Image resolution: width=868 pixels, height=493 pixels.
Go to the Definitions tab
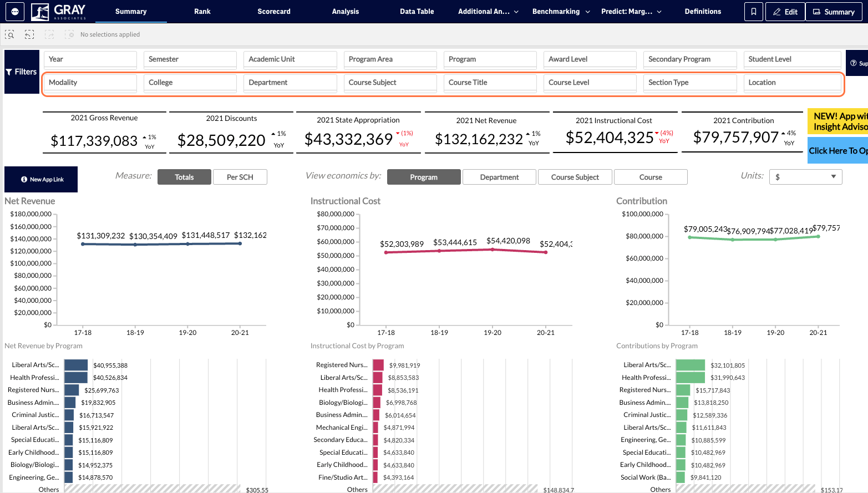[x=703, y=11]
